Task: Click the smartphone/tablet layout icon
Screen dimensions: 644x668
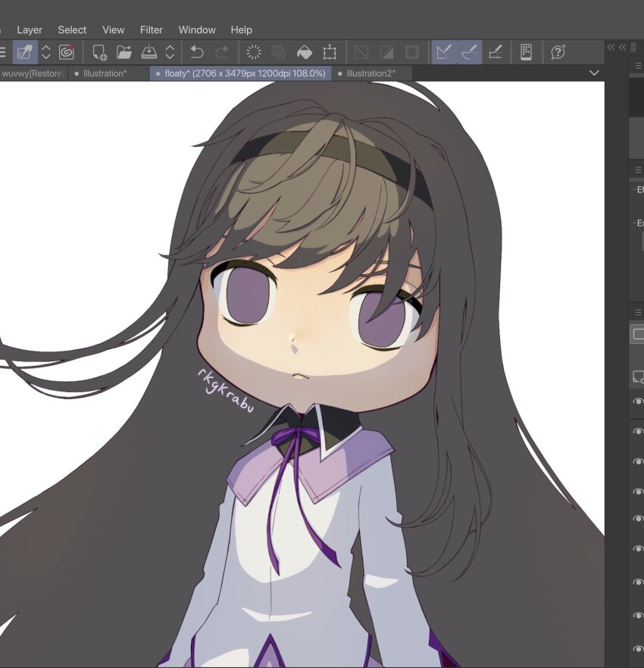Action: coord(527,52)
